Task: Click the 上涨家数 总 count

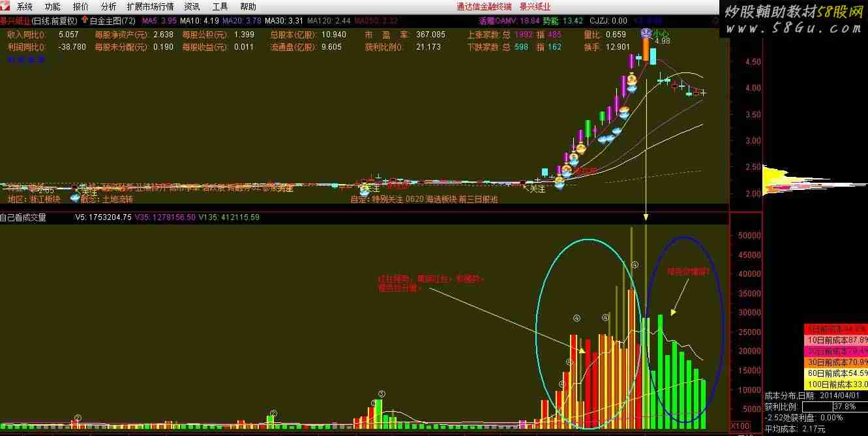Action: 524,35
